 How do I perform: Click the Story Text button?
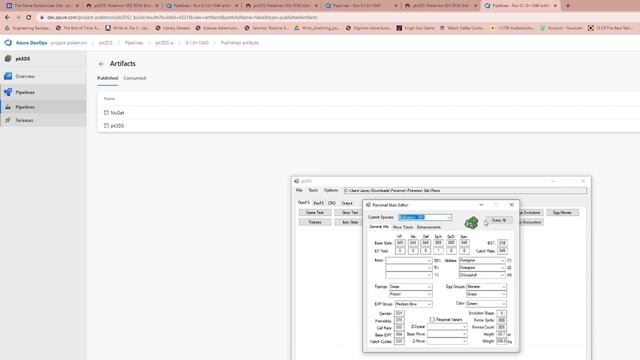tap(350, 213)
